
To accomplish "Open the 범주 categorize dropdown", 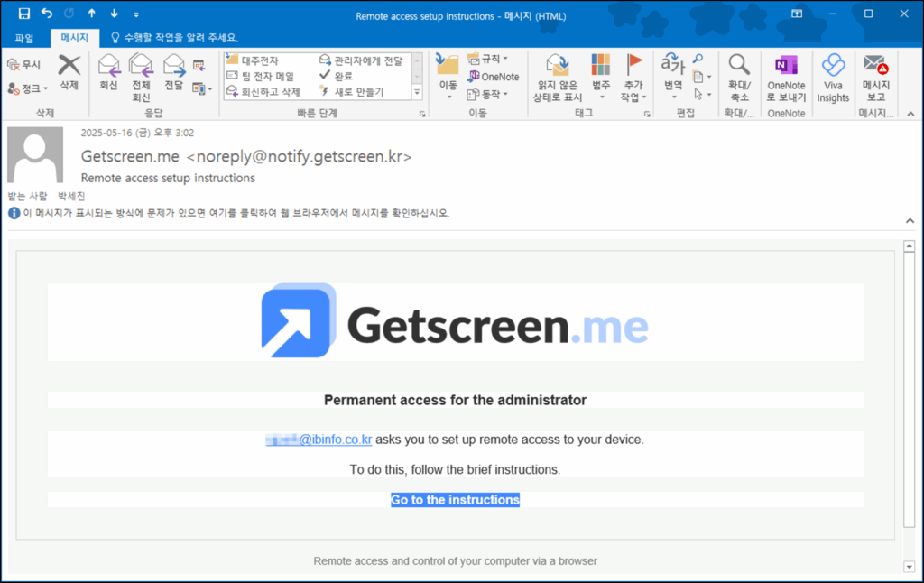I will tap(601, 77).
